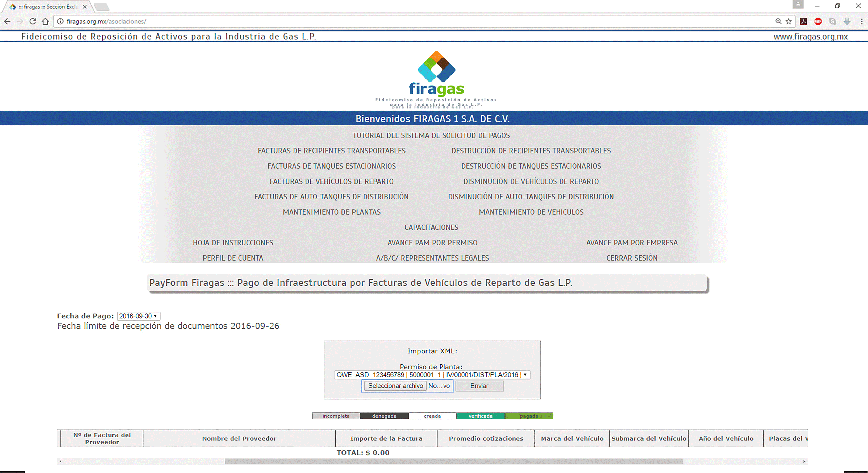Click 'Marca del Vehículo' column header
The image size is (868, 473).
(x=572, y=438)
